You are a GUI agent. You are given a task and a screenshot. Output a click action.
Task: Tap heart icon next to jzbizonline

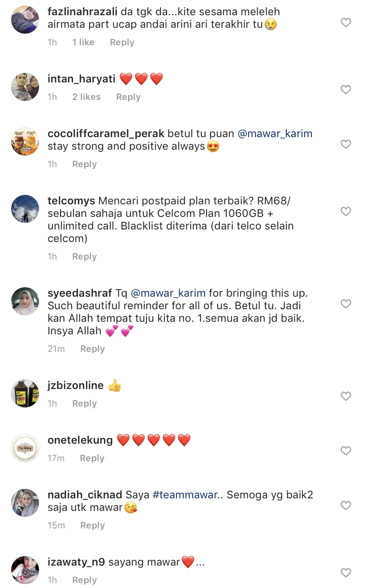pyautogui.click(x=345, y=396)
